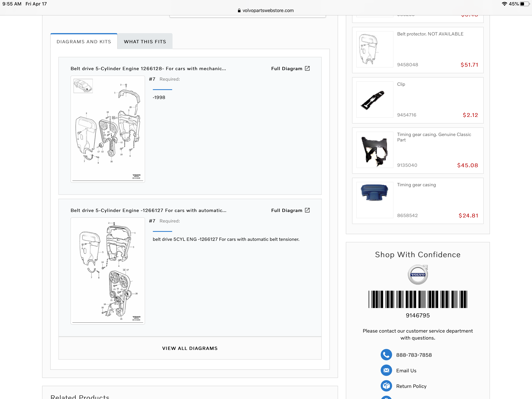Image resolution: width=532 pixels, height=399 pixels.
Task: Click the Email Us envelope icon
Action: 386,370
